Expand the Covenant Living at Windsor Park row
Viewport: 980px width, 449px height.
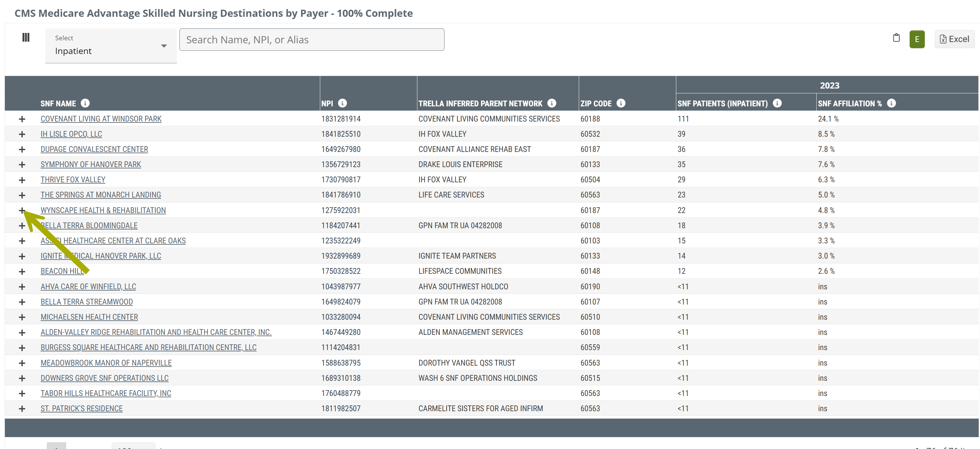click(22, 119)
